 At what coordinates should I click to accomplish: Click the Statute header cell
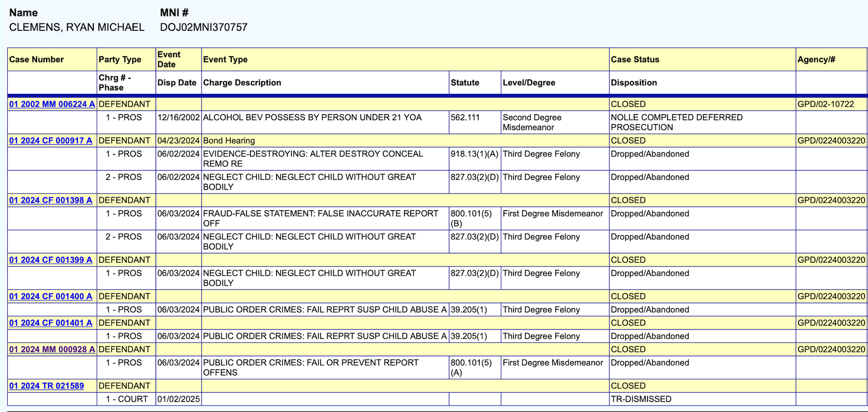coord(465,82)
